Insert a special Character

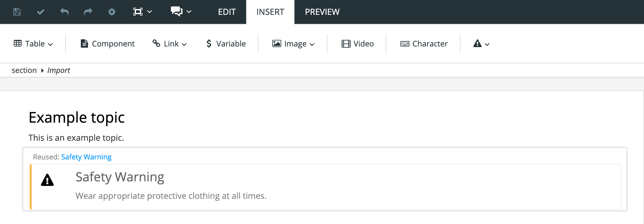(424, 44)
